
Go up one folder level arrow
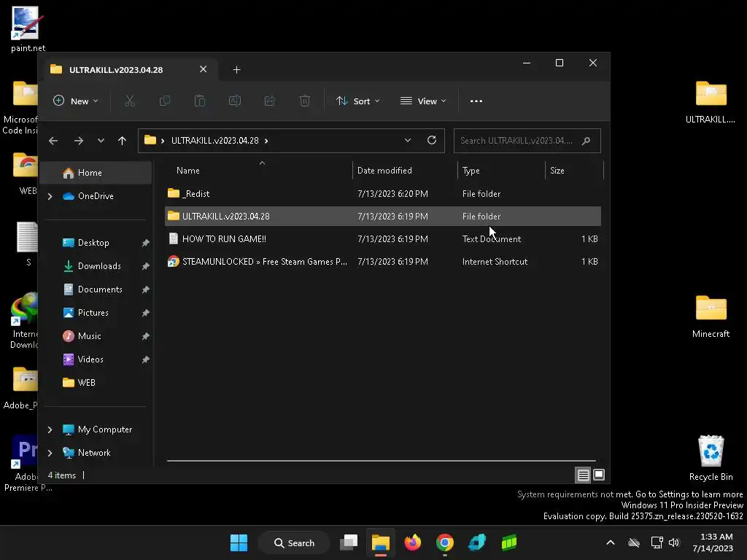click(x=122, y=141)
